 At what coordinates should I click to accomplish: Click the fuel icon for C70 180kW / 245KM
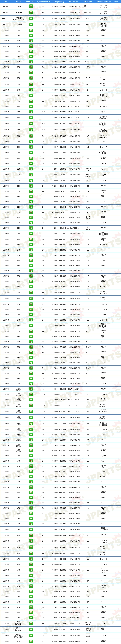click(x=31, y=72)
